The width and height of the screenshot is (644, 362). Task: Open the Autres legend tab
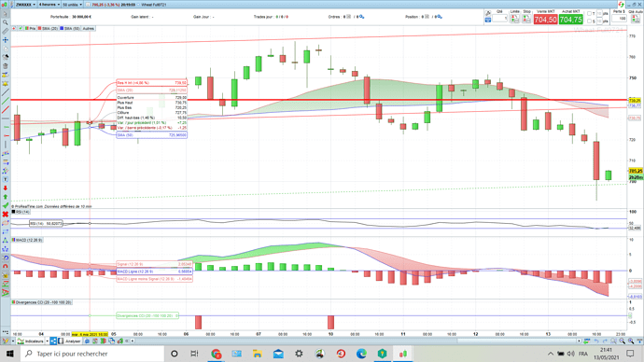[89, 29]
